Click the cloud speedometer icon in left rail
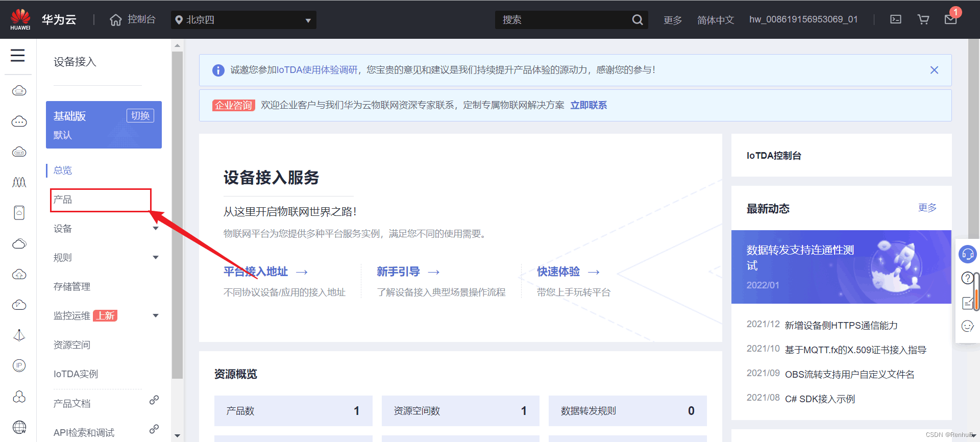Image resolution: width=980 pixels, height=442 pixels. pyautogui.click(x=19, y=305)
